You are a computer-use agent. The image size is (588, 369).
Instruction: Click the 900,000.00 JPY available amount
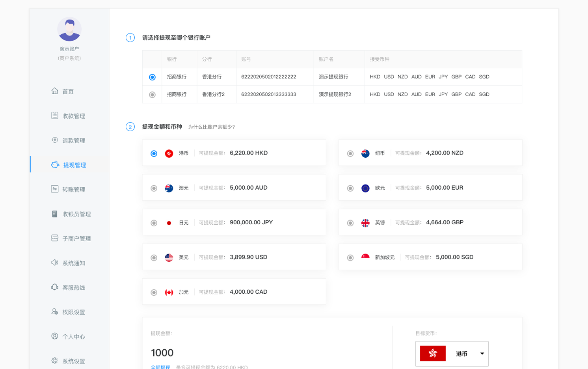pyautogui.click(x=251, y=222)
